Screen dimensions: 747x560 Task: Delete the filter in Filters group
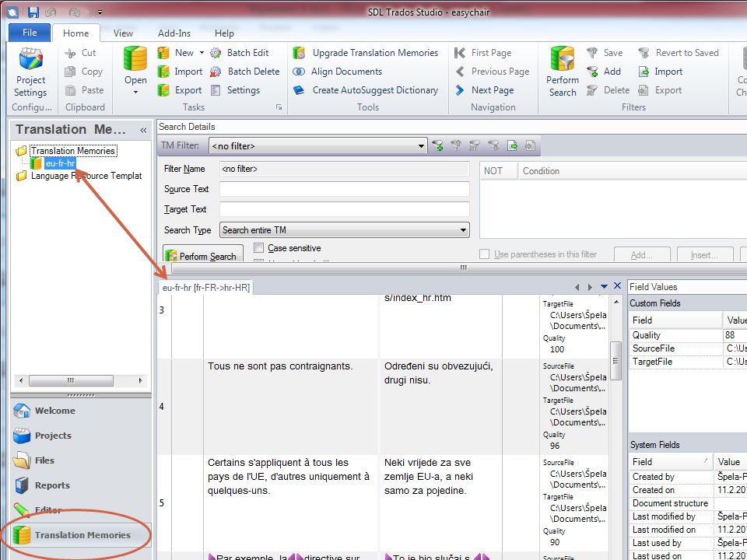(608, 90)
